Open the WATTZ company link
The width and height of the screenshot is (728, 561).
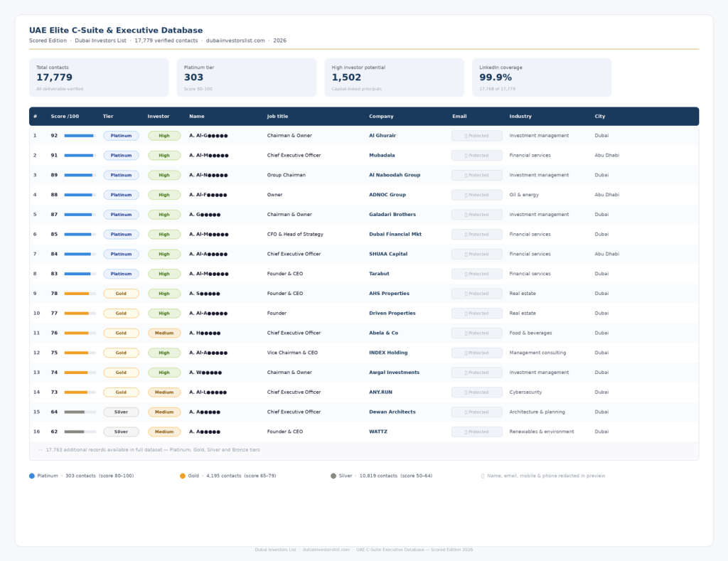pos(378,432)
